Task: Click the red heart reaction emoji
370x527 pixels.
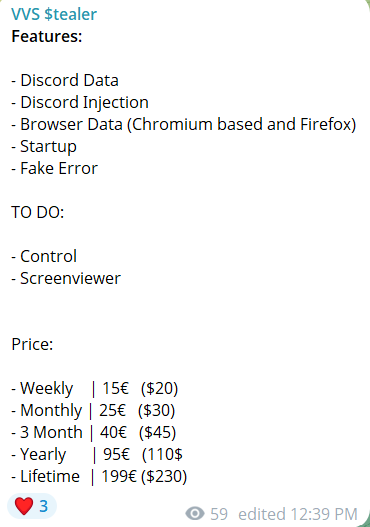Action: pos(24,506)
